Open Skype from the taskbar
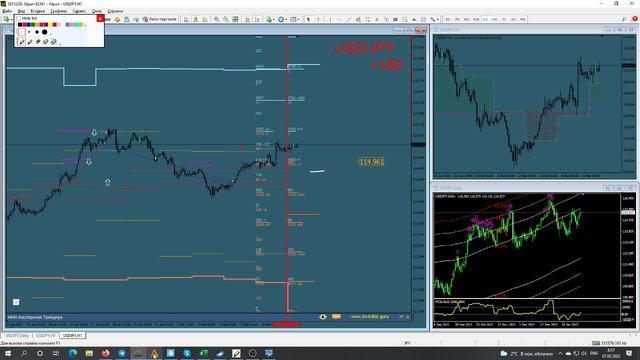The height and width of the screenshot is (360, 640). click(187, 353)
